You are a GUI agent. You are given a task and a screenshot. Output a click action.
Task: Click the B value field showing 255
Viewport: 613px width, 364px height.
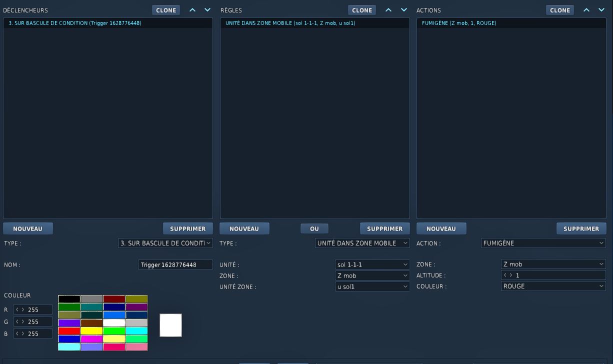tap(33, 334)
